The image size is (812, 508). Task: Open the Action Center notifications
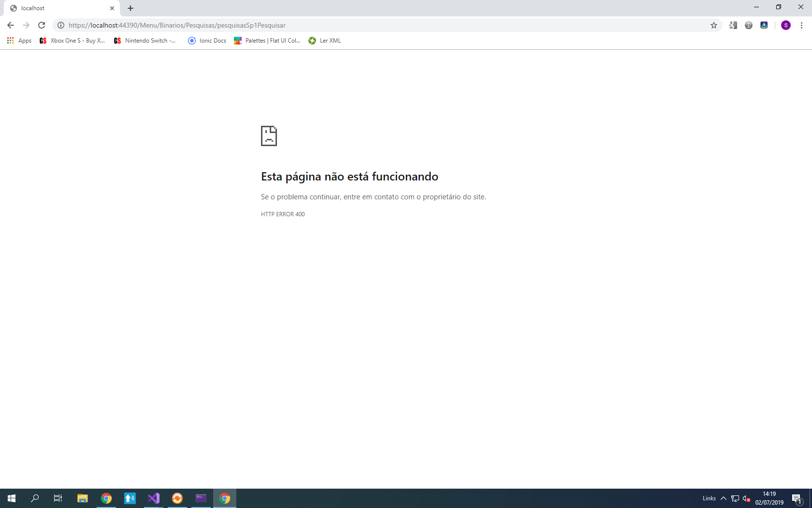(797, 498)
